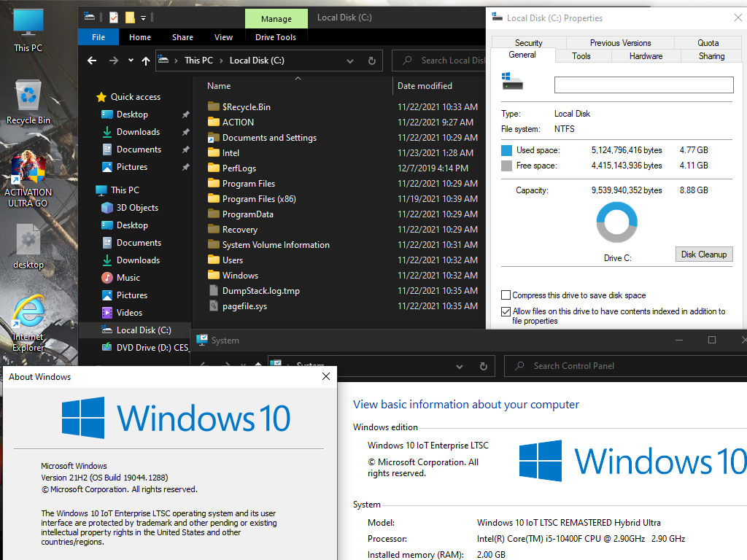The image size is (747, 560).
Task: Open the Previous Versions tab in Properties
Action: click(x=620, y=43)
